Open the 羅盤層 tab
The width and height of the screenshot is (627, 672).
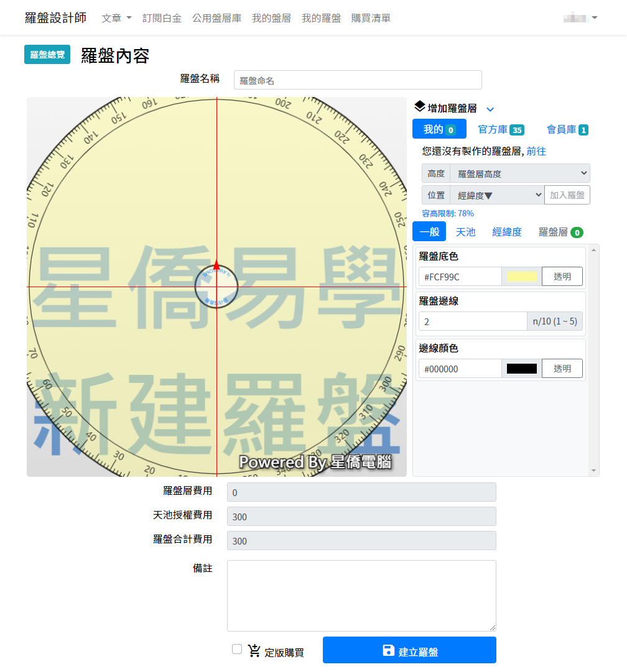560,231
